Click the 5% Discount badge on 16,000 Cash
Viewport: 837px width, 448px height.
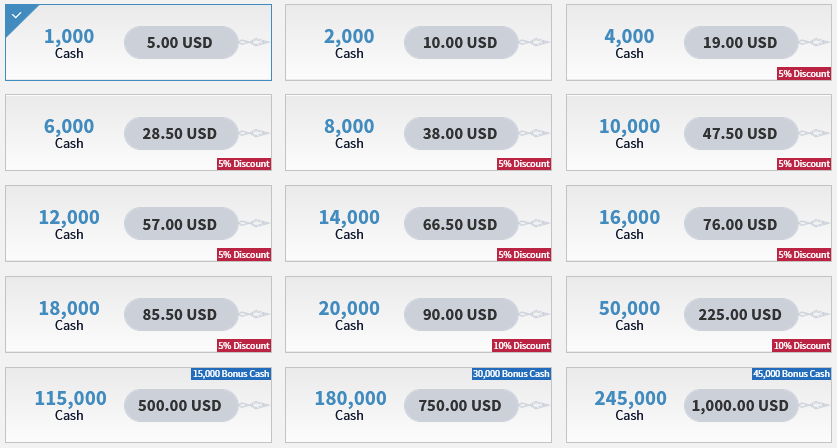point(804,255)
